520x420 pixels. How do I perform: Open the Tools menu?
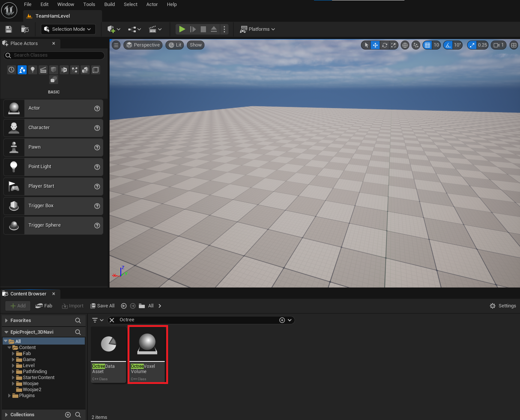click(89, 5)
